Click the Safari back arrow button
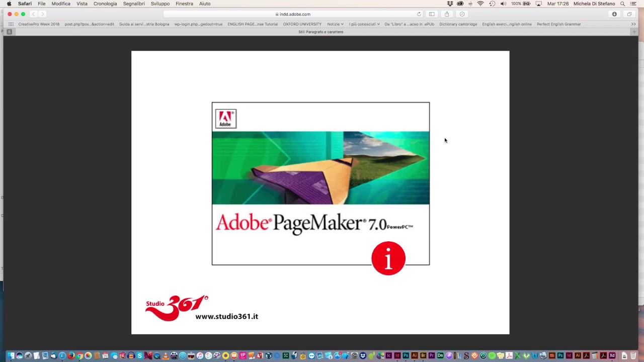This screenshot has height=362, width=644. click(33, 14)
